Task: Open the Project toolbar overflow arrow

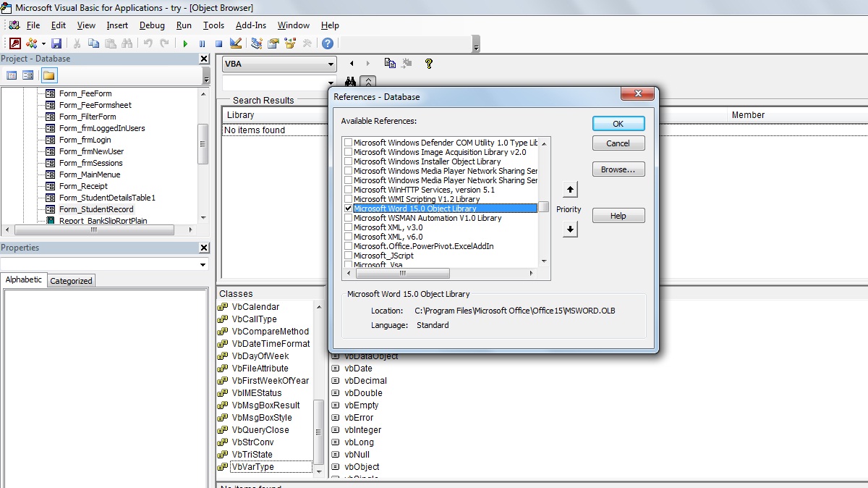Action: [x=206, y=77]
